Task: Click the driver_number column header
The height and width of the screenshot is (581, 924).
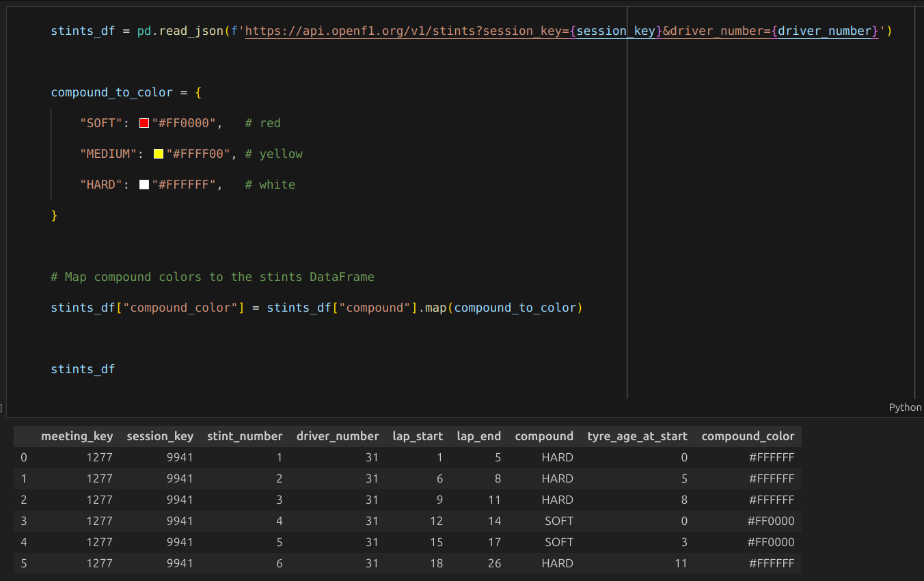Action: click(338, 436)
